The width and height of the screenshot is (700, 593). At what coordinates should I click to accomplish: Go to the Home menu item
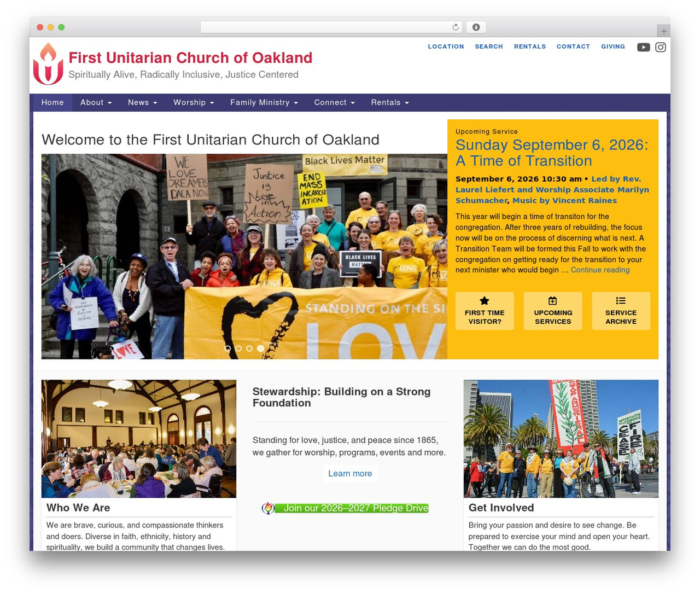(x=52, y=103)
